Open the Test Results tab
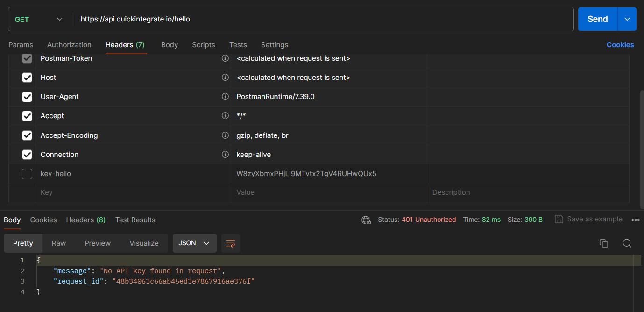The width and height of the screenshot is (644, 312). (135, 220)
